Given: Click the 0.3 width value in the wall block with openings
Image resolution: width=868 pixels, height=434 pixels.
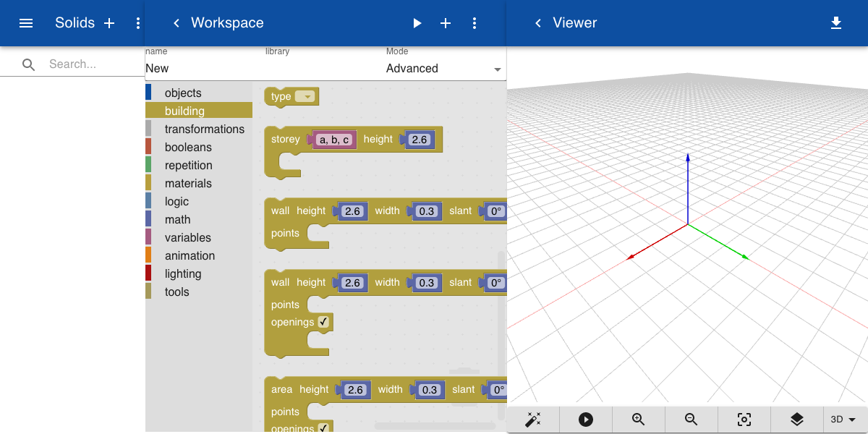Looking at the screenshot, I should (x=427, y=283).
